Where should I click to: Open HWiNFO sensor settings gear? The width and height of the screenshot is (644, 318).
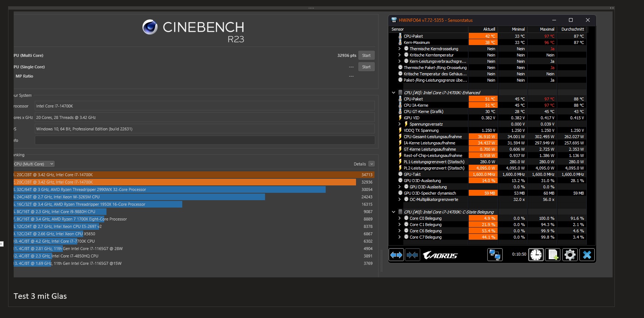[x=570, y=255]
